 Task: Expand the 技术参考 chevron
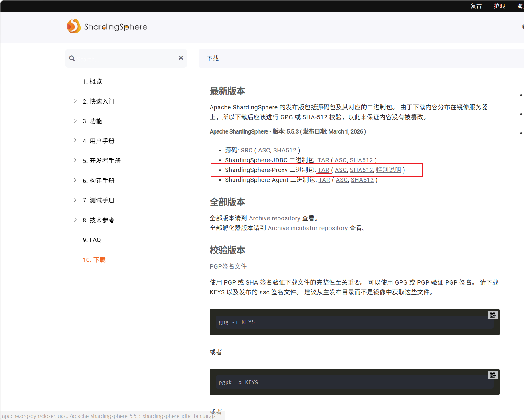pos(75,220)
